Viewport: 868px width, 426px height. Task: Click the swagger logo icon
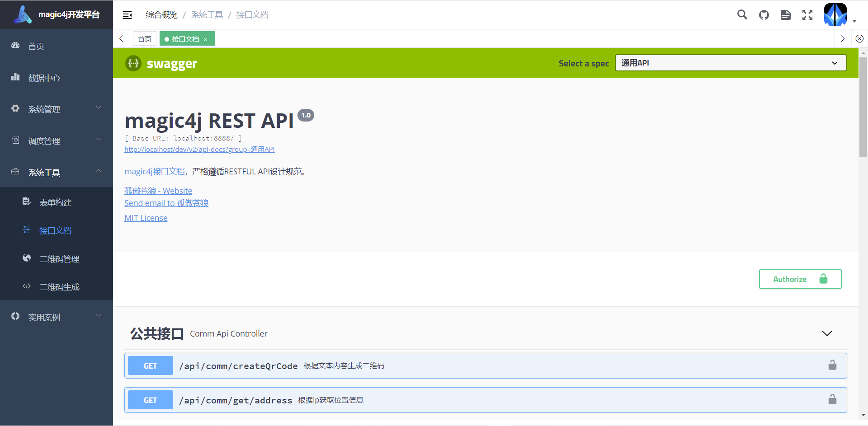click(x=133, y=63)
